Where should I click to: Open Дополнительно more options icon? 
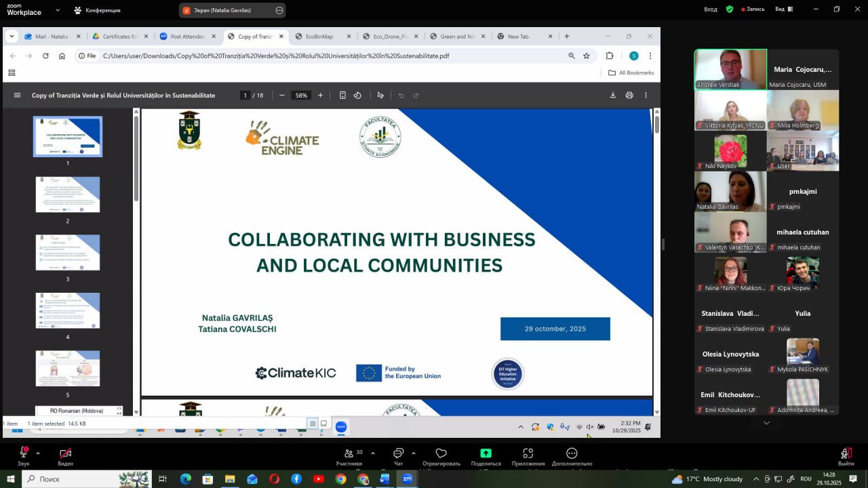(x=572, y=453)
